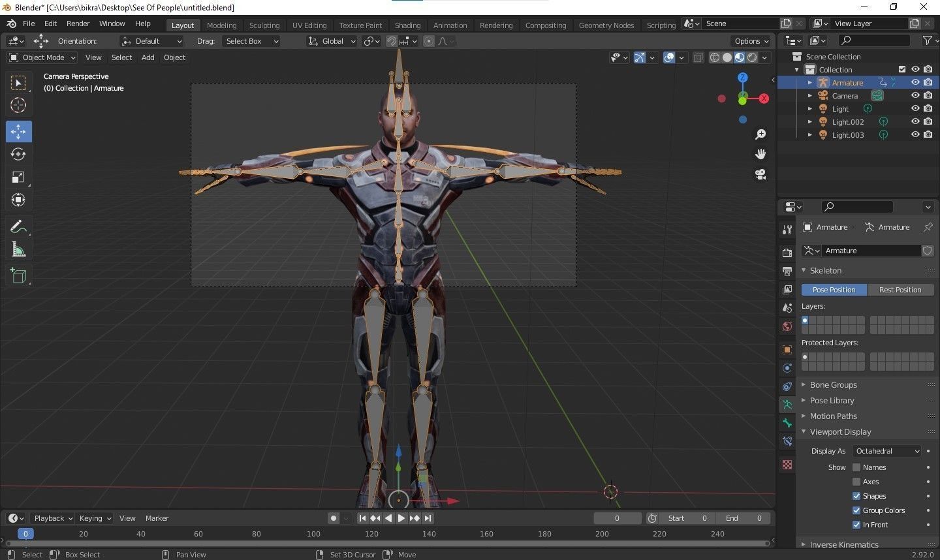The width and height of the screenshot is (940, 560).
Task: Open the Object Constraints properties tab
Action: [787, 386]
